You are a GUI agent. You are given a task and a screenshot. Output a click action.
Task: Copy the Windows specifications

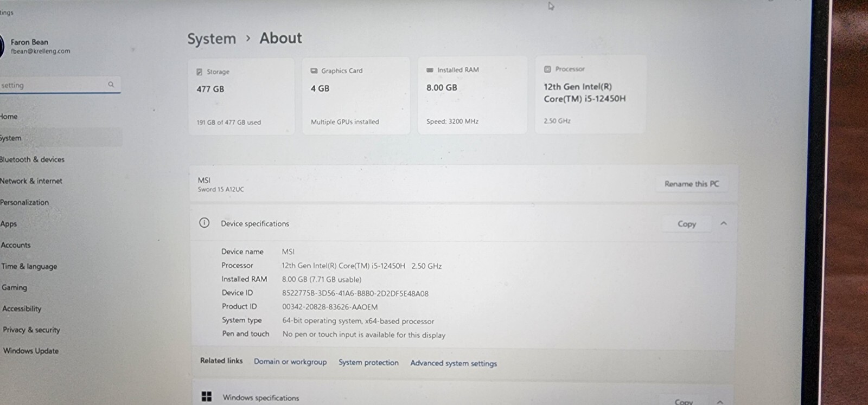(x=684, y=401)
